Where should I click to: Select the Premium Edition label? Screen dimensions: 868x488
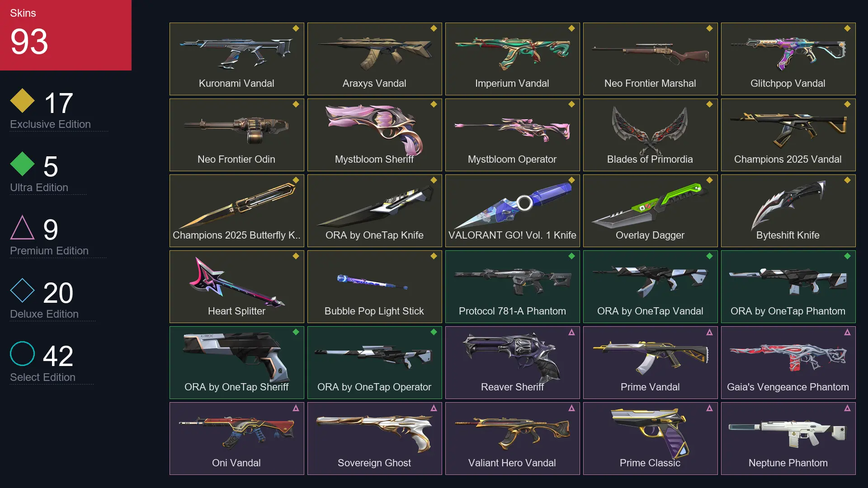pyautogui.click(x=49, y=251)
